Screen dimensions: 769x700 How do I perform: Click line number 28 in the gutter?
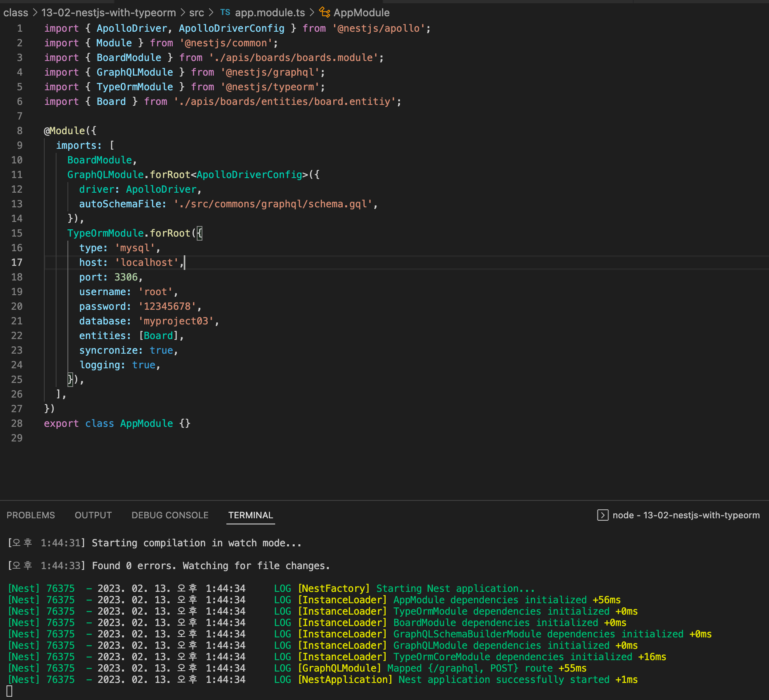[x=17, y=423]
